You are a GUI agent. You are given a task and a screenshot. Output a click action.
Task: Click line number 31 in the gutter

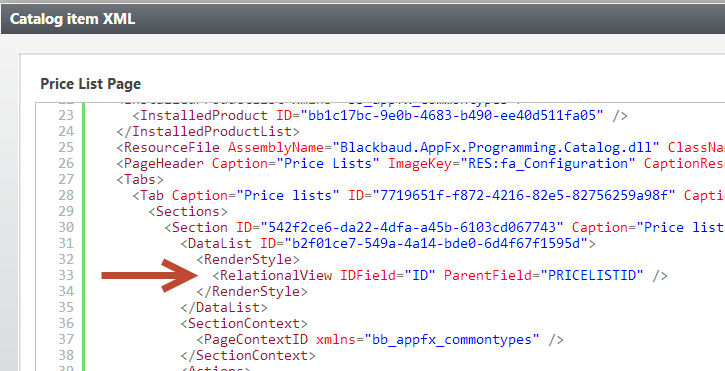66,243
